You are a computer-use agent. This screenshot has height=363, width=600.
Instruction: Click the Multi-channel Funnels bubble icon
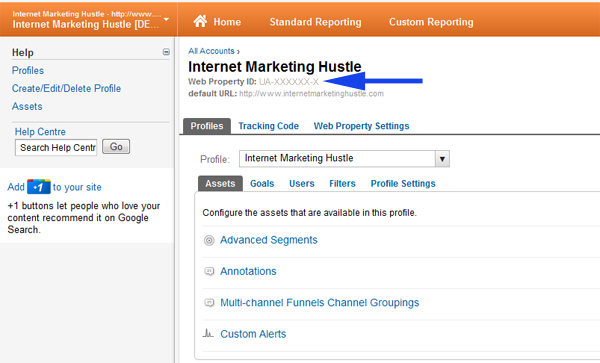(x=209, y=303)
